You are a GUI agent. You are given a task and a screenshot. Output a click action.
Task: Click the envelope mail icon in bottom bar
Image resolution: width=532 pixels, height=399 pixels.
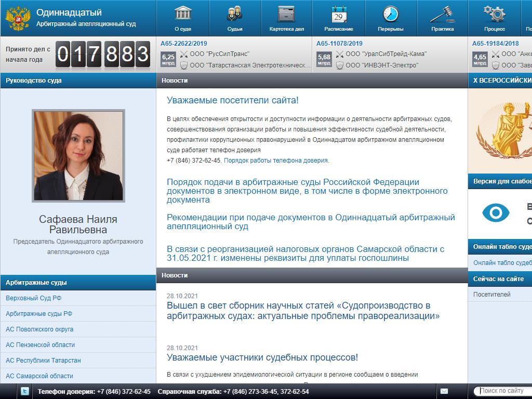pyautogui.click(x=444, y=391)
